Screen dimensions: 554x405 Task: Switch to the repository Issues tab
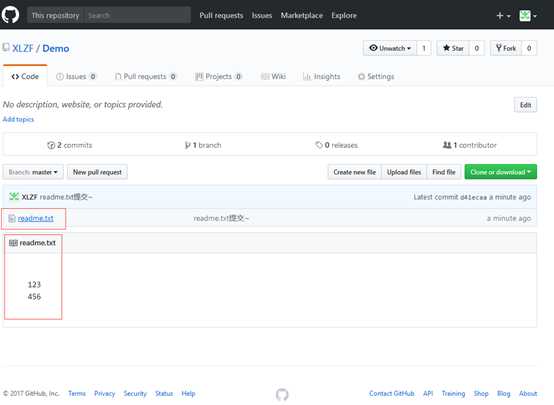tap(76, 76)
